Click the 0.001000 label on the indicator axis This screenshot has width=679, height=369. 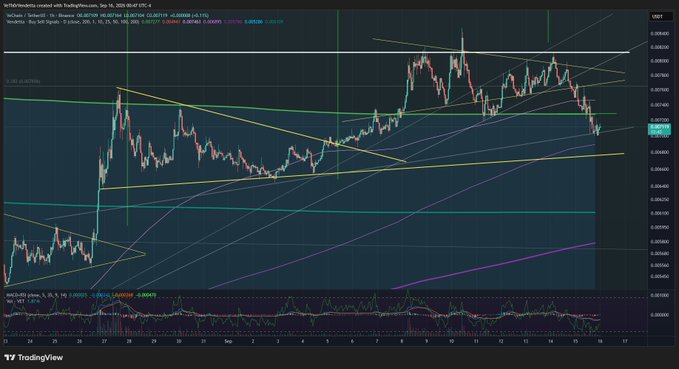[x=659, y=295]
